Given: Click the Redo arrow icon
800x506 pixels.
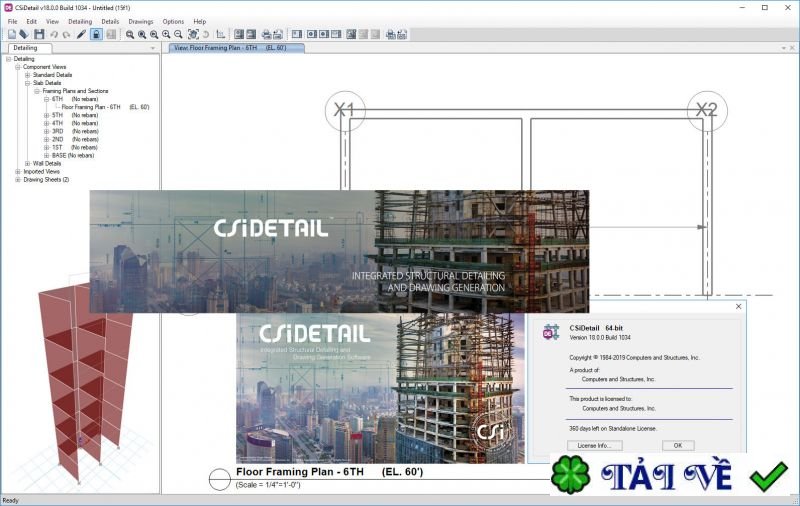Looking at the screenshot, I should click(66, 34).
